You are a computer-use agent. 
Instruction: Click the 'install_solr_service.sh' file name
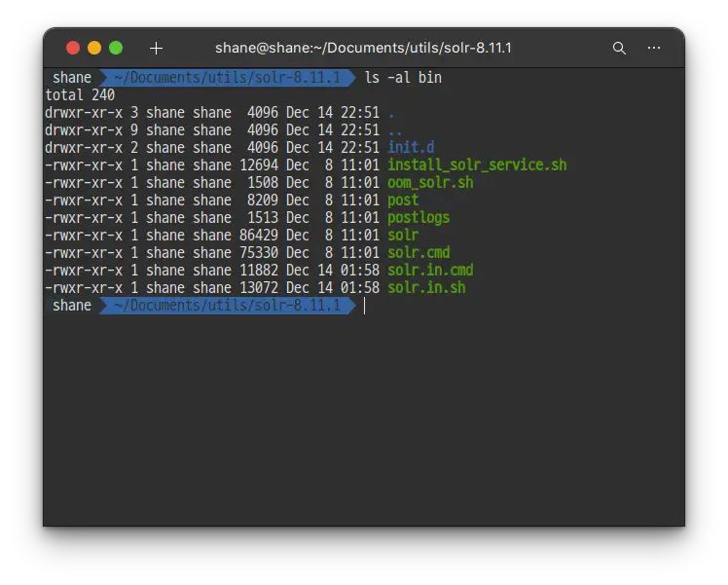pyautogui.click(x=477, y=165)
